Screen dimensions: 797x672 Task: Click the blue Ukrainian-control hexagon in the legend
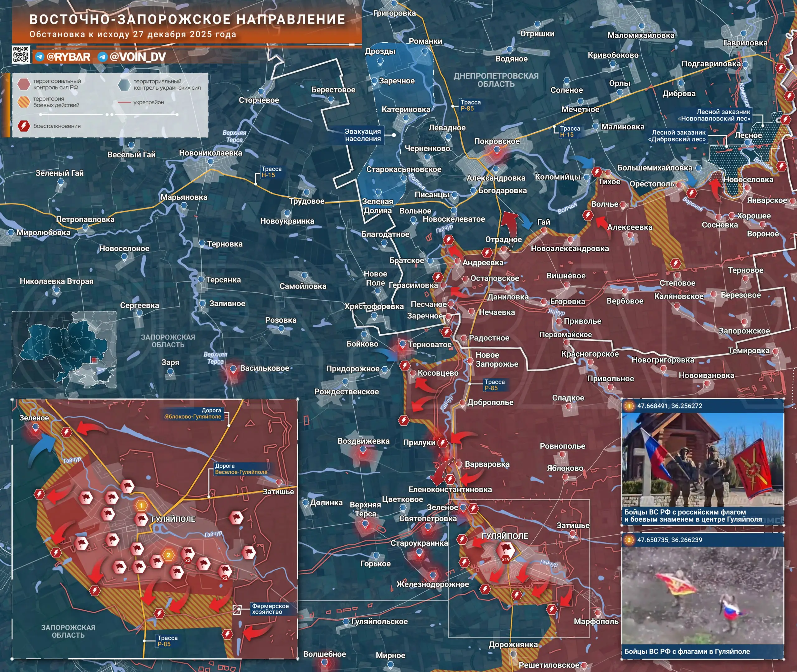pyautogui.click(x=124, y=85)
